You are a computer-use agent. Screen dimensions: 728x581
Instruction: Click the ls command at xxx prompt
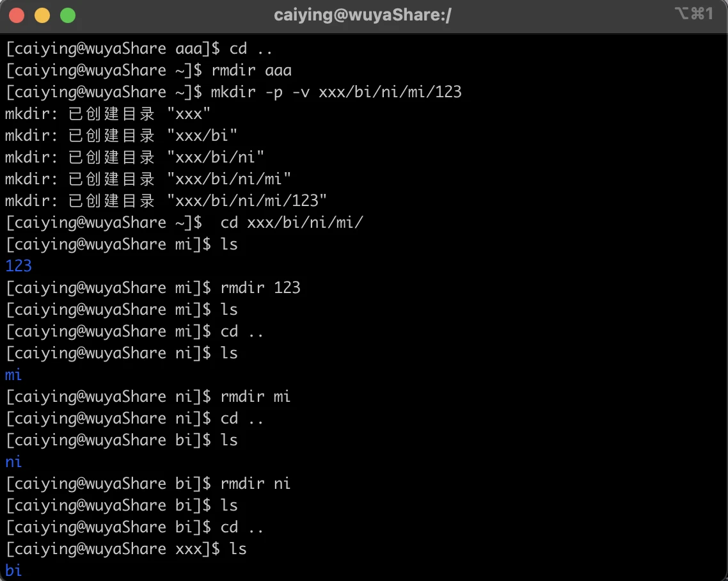click(238, 549)
